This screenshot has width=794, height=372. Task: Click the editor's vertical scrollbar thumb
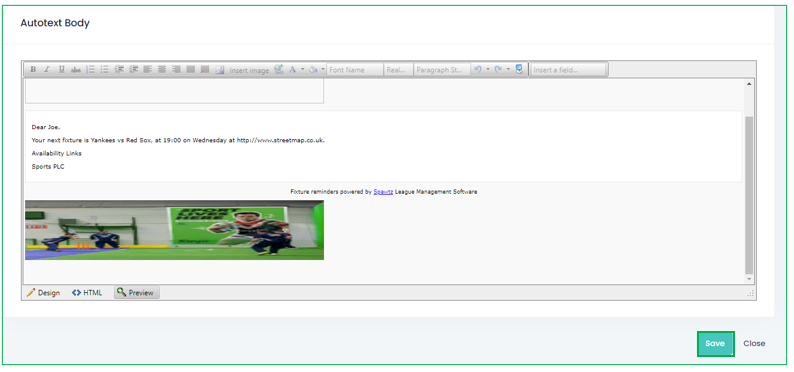(749, 195)
